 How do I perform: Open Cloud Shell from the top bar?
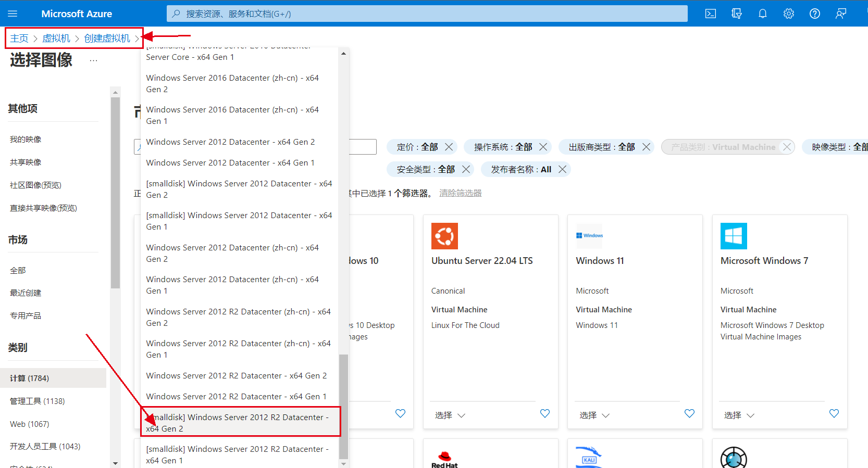point(711,14)
